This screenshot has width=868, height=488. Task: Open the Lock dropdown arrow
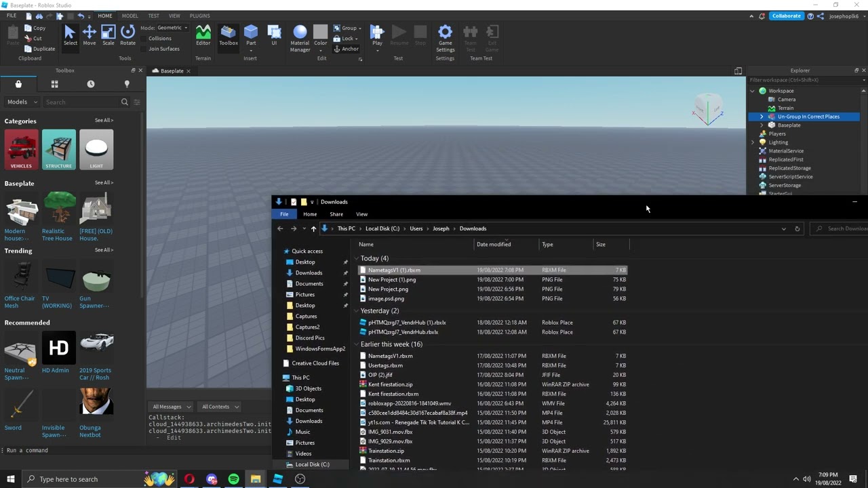356,39
